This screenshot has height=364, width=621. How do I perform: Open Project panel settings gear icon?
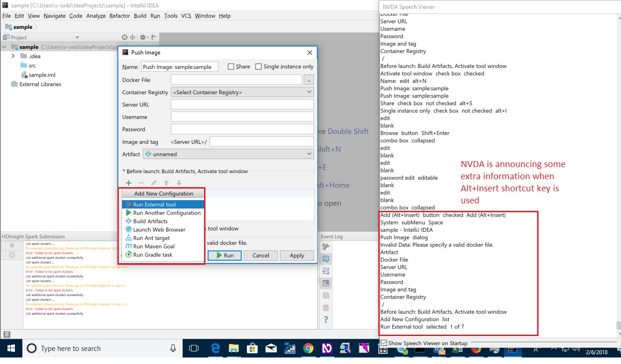pos(143,37)
